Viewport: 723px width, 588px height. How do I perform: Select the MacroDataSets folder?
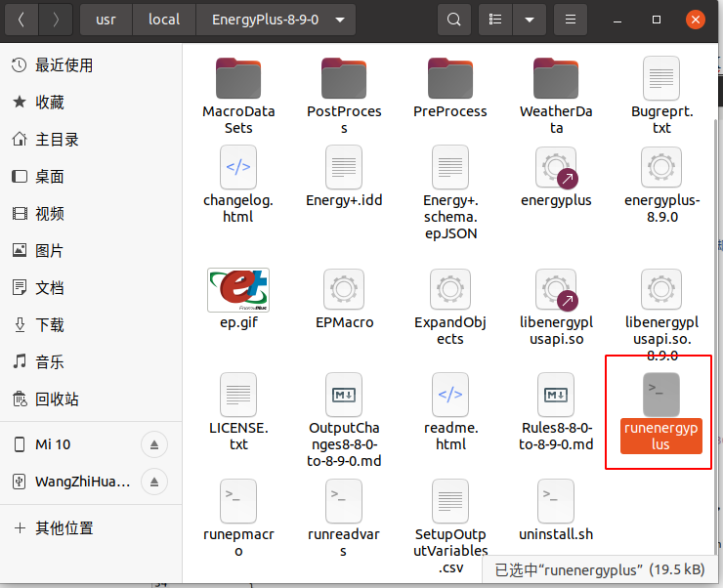pos(238,96)
